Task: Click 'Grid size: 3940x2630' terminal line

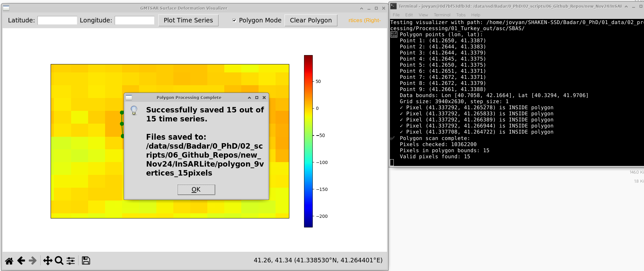Action: coord(454,102)
